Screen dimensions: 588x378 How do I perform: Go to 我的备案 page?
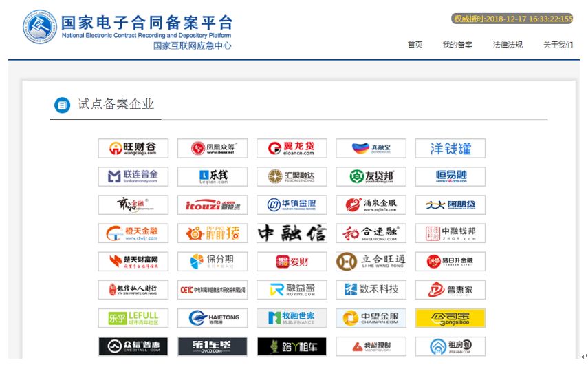457,45
